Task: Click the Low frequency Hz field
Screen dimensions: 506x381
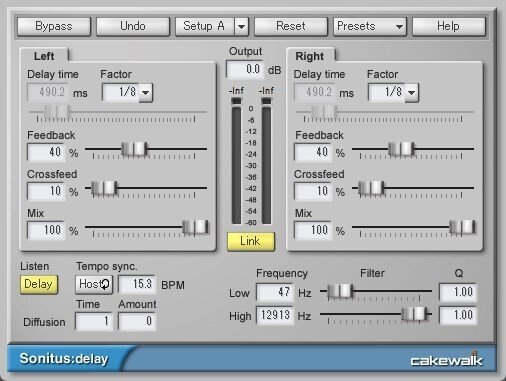Action: tap(275, 292)
